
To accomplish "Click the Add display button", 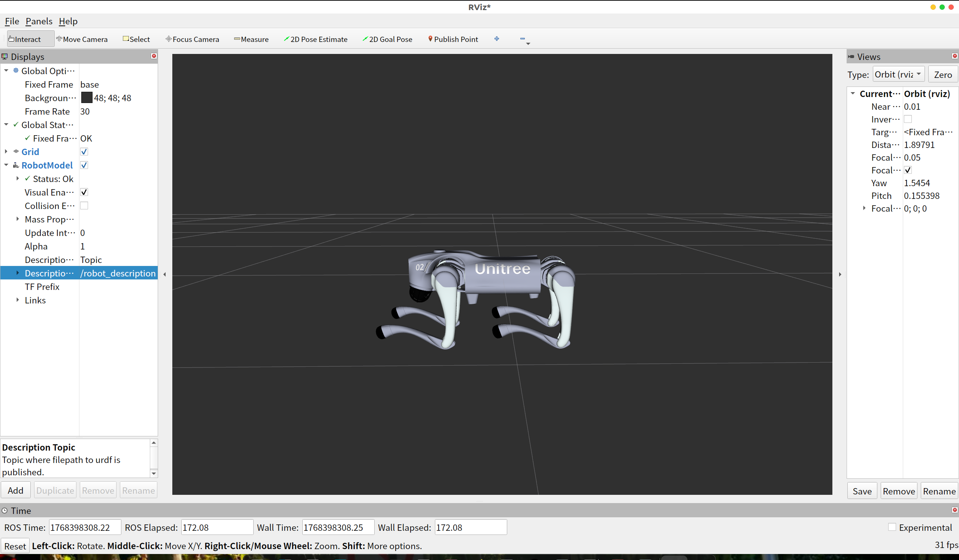I will (x=16, y=490).
